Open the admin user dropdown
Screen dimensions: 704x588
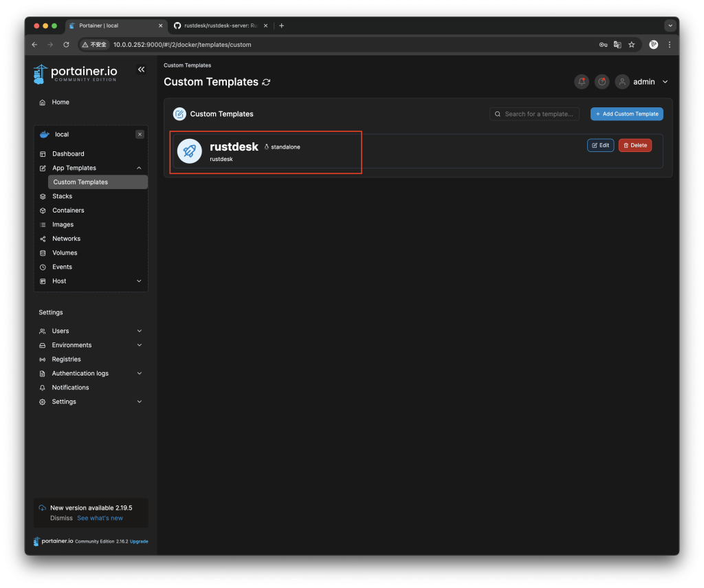click(x=643, y=82)
